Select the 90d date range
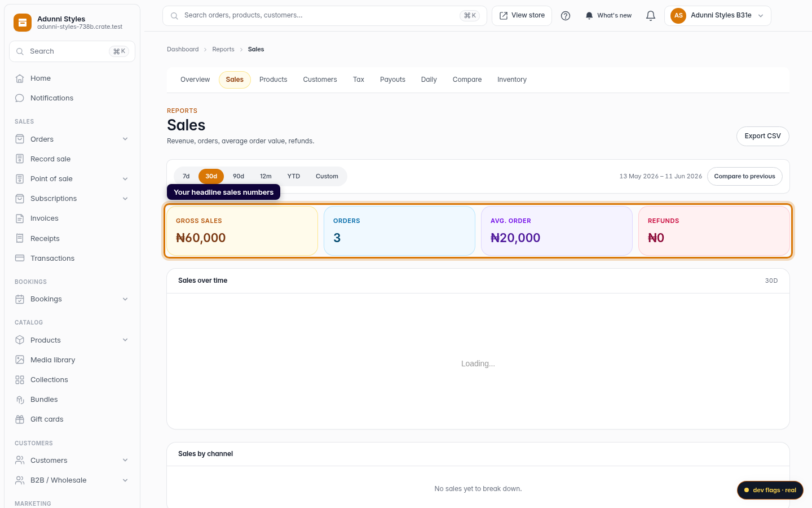812x508 pixels. [x=239, y=177]
